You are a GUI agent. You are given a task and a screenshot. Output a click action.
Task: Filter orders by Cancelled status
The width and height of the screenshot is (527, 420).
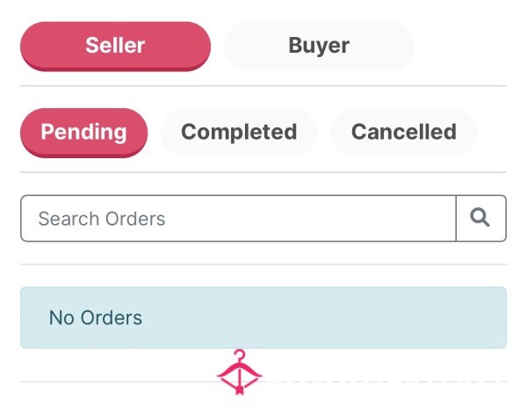pyautogui.click(x=404, y=132)
